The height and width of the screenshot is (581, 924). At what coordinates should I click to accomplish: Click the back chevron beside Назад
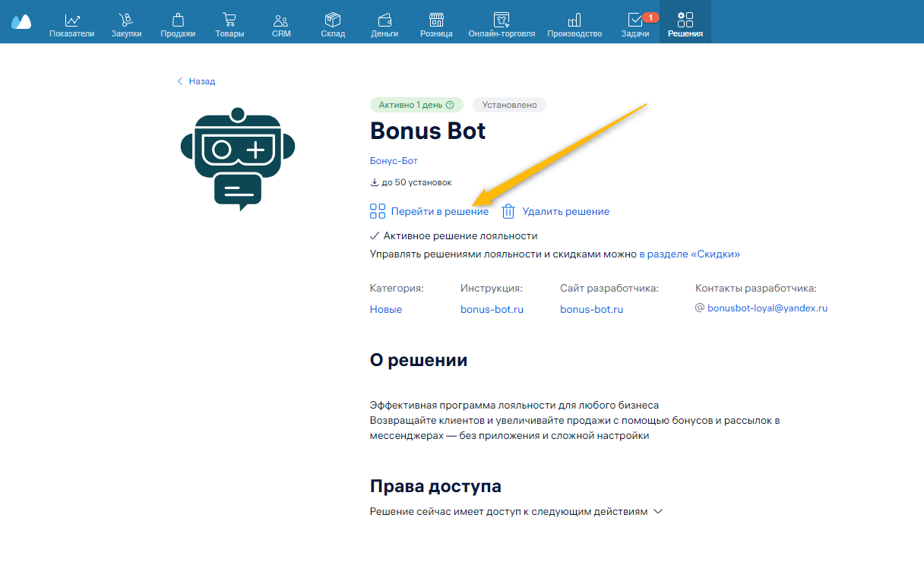(x=180, y=81)
